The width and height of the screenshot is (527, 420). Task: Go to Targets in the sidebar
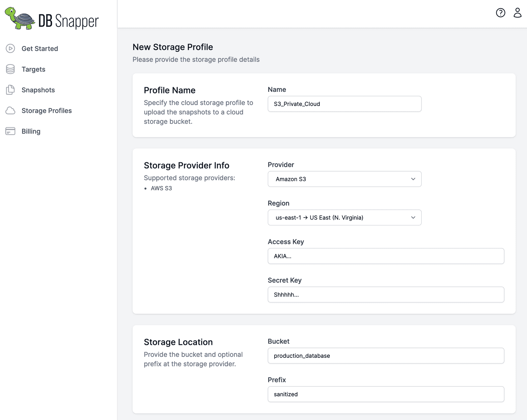(33, 69)
